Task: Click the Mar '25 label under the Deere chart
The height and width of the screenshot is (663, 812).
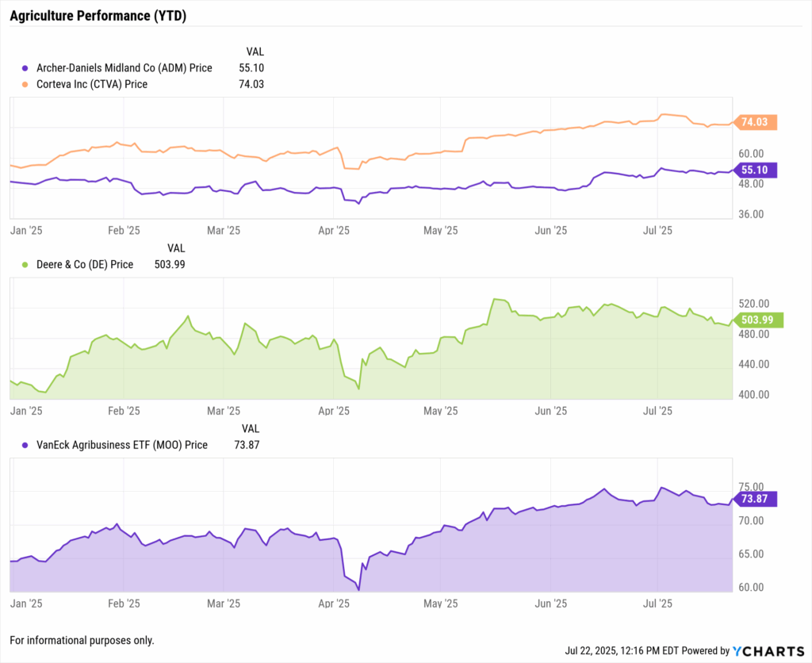Action: 224,411
